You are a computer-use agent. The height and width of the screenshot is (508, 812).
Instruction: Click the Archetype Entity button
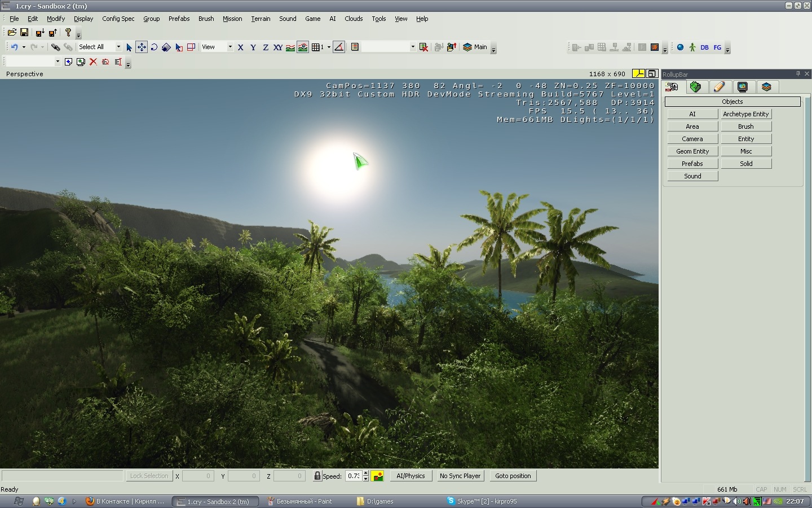[745, 114]
